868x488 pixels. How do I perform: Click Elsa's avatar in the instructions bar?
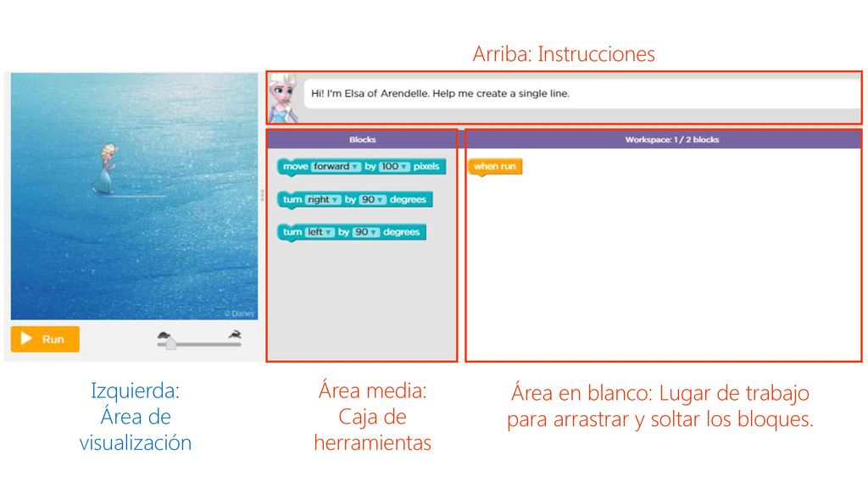click(283, 97)
